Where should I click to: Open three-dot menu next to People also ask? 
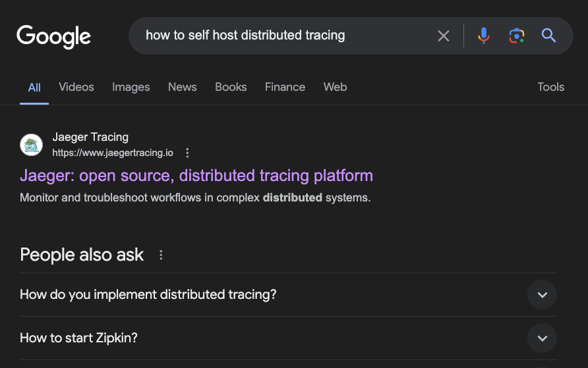click(161, 255)
